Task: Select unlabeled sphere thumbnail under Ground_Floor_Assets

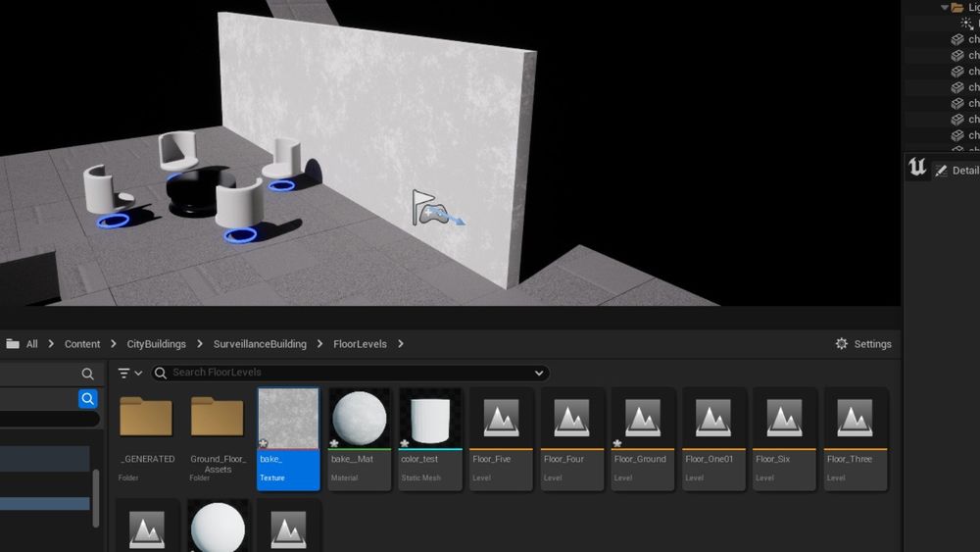Action: 218,527
